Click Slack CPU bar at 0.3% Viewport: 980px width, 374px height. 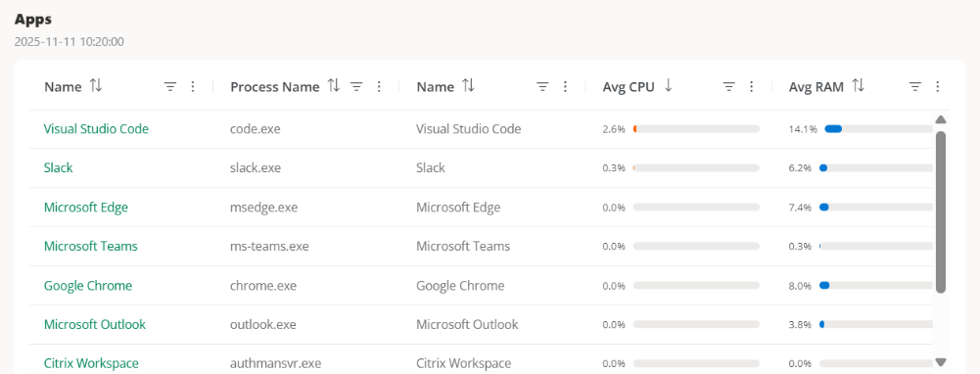pyautogui.click(x=696, y=167)
